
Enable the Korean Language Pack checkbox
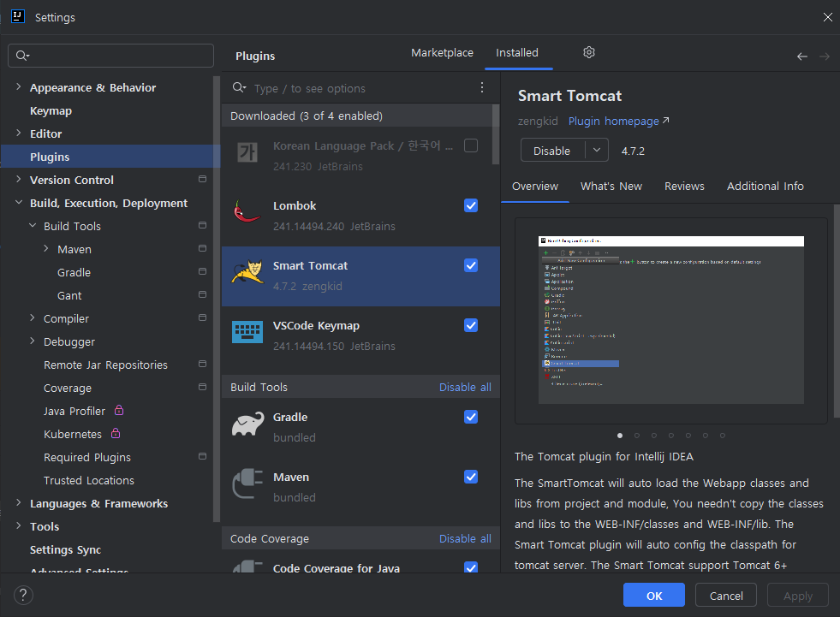(471, 145)
